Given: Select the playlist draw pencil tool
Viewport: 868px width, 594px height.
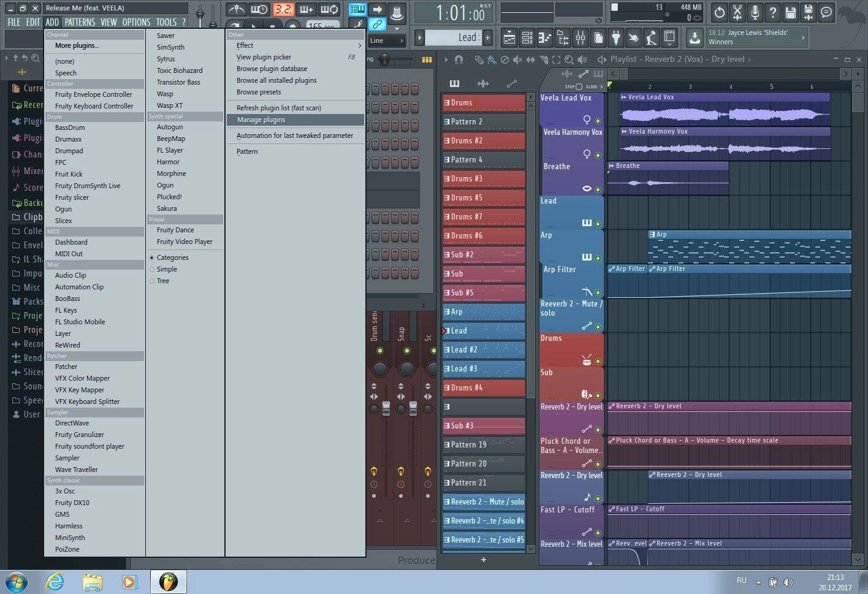Looking at the screenshot, I should pyautogui.click(x=479, y=59).
